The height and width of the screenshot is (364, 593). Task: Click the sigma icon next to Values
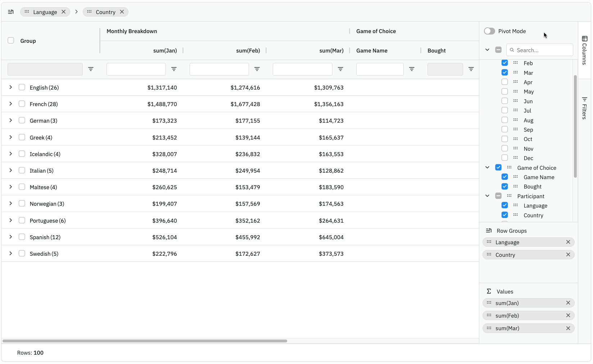coord(489,291)
